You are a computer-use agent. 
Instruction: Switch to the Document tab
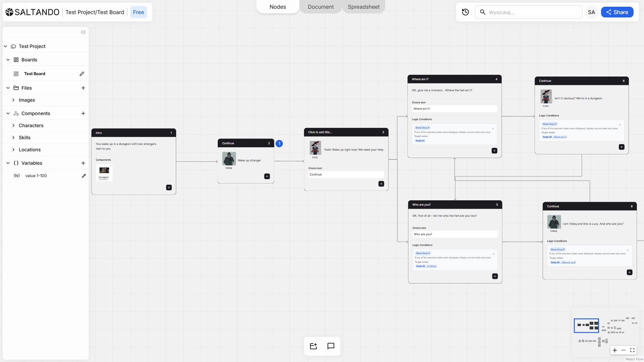point(320,7)
